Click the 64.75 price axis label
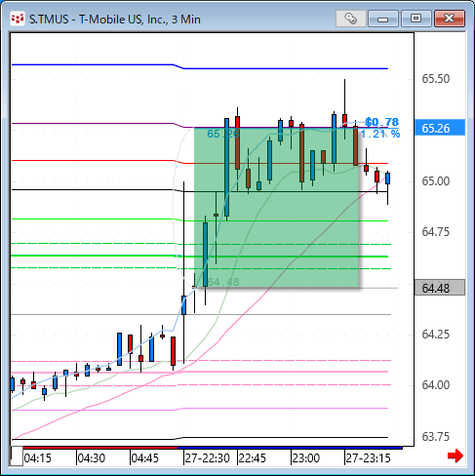475x476 pixels. (x=436, y=232)
